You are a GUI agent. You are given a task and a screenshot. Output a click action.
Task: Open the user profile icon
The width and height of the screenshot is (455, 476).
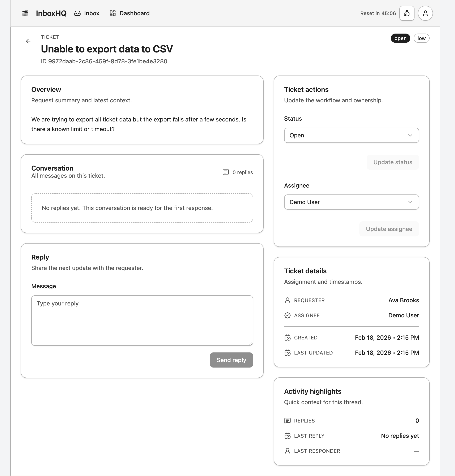pyautogui.click(x=425, y=13)
